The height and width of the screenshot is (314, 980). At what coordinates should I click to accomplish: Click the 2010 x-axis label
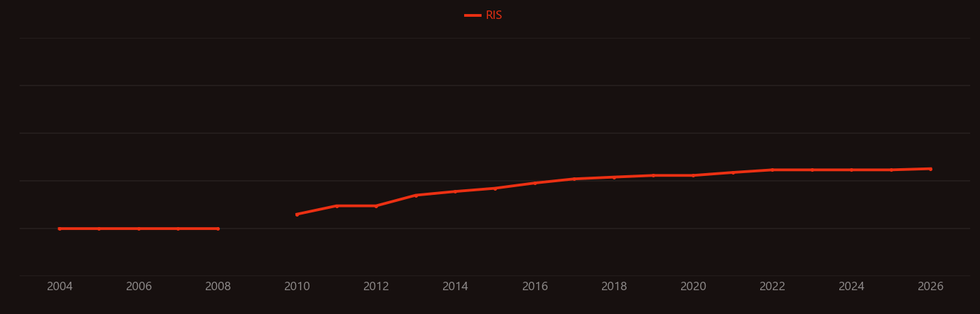(x=297, y=287)
